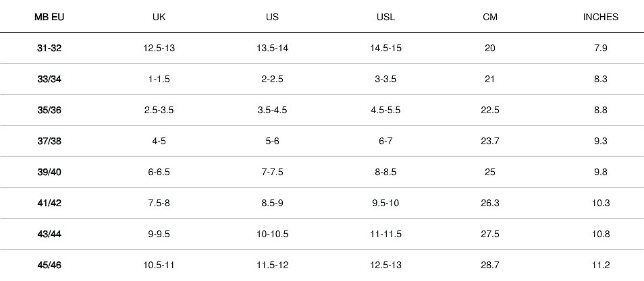Click the MB EU column header
Image resolution: width=644 pixels, height=281 pixels.
[x=49, y=17]
